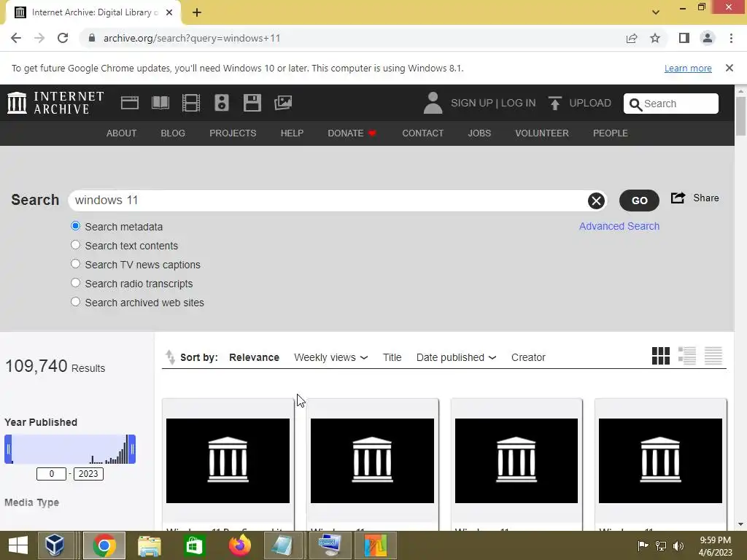747x560 pixels.
Task: Open a new browser tab
Action: point(197,12)
